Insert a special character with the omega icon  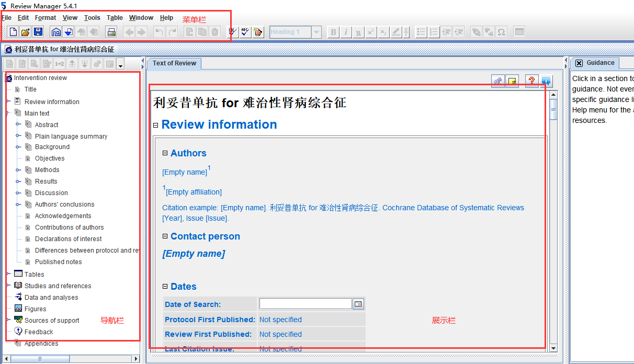pyautogui.click(x=501, y=32)
